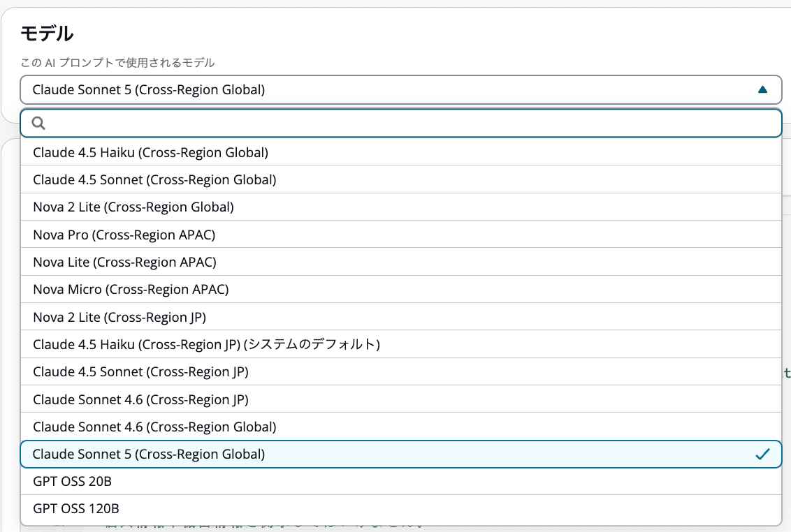Select Claude 4.5 Haiku (Cross-Region Global)
791x532 pixels.
coord(401,152)
